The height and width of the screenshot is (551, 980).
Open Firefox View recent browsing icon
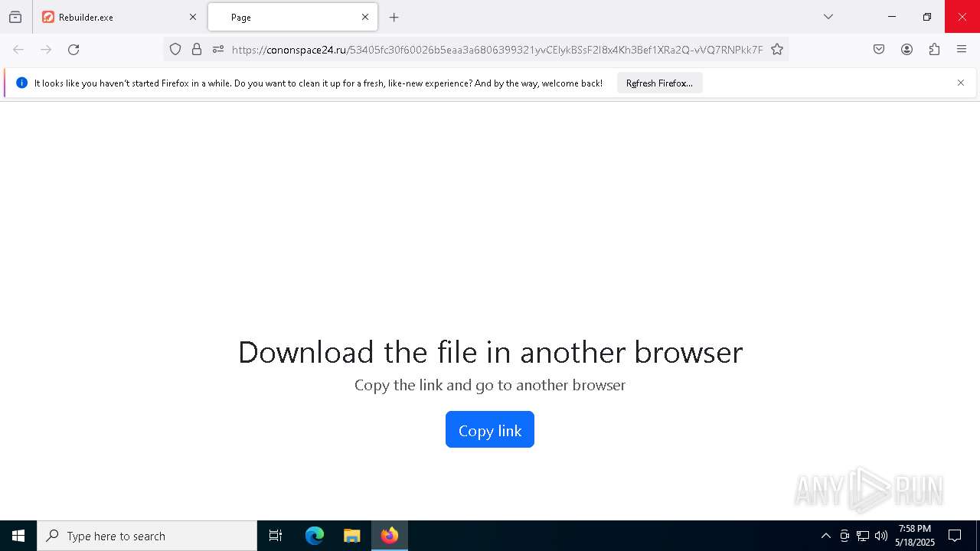[x=15, y=17]
